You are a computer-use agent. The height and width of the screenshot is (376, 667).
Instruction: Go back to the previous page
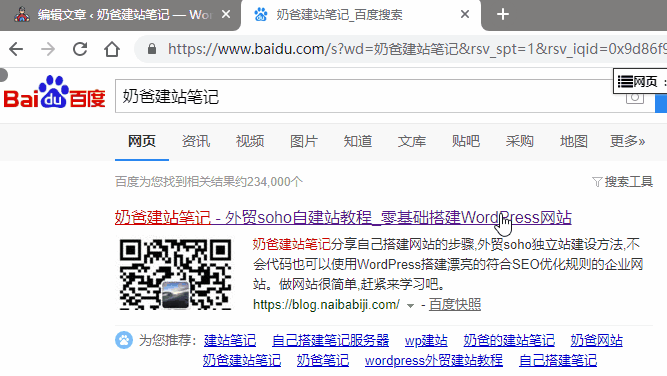[x=16, y=49]
